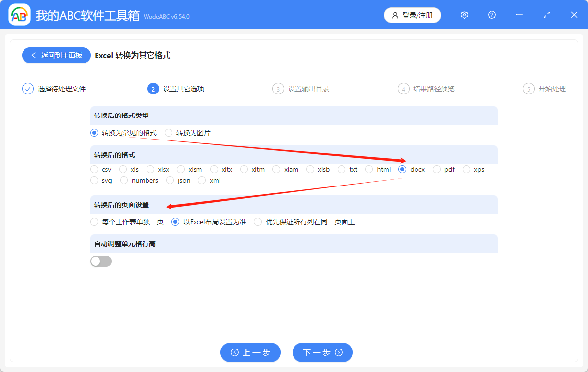
Task: Click the fullscreen expand icon
Action: click(x=546, y=15)
